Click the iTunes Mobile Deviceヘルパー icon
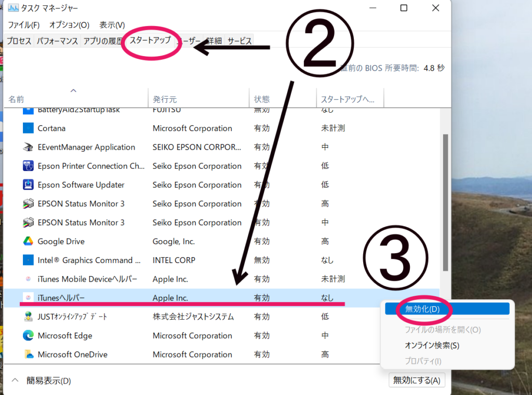532x395 pixels. coord(28,279)
